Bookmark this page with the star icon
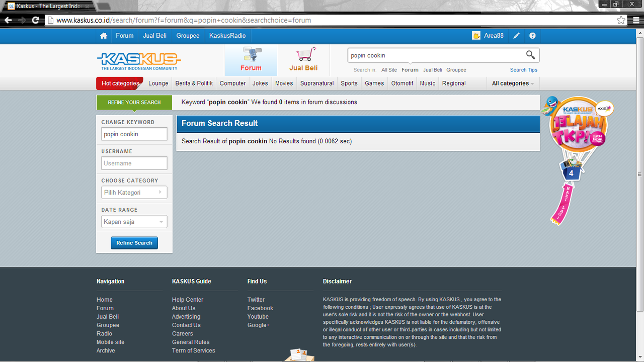The height and width of the screenshot is (362, 644). [621, 20]
